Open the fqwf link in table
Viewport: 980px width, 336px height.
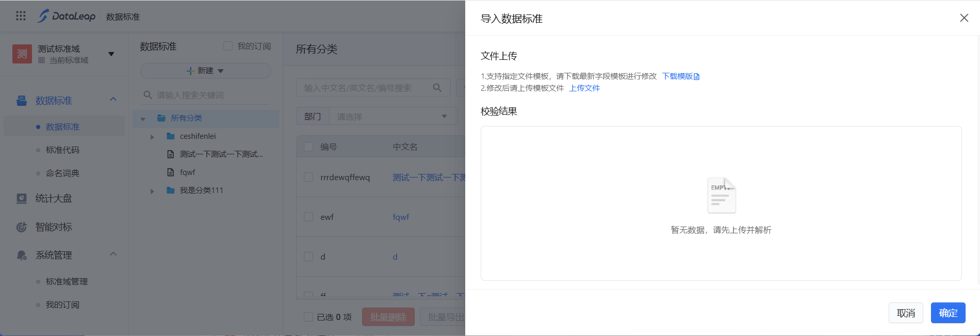coord(401,217)
